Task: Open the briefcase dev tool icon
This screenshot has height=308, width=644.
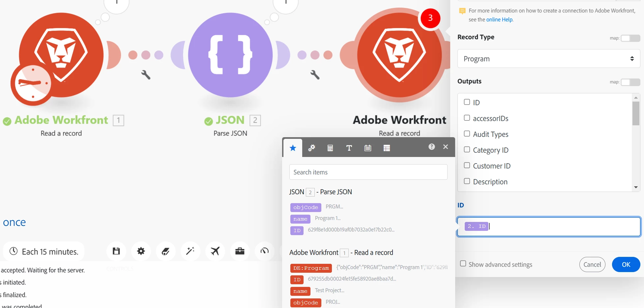Action: (x=240, y=251)
